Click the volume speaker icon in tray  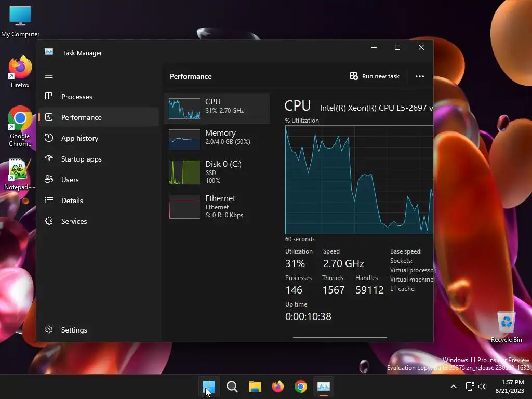482,387
